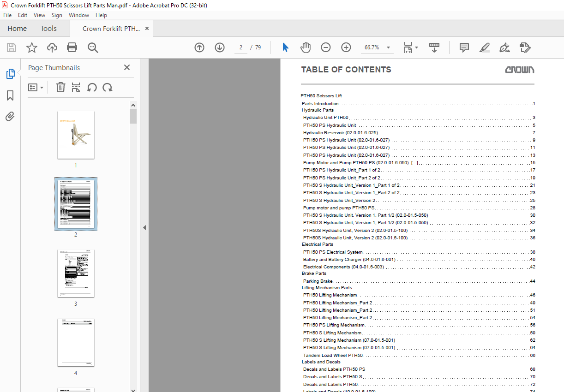Screen dimensions: 564x392
Task: Add the document to favorites with the star icon
Action: pyautogui.click(x=32, y=48)
